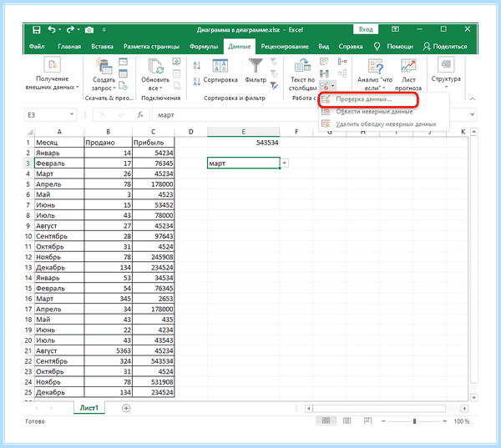This screenshot has height=448, width=501.
Task: Open the Структура outline group
Action: (446, 73)
